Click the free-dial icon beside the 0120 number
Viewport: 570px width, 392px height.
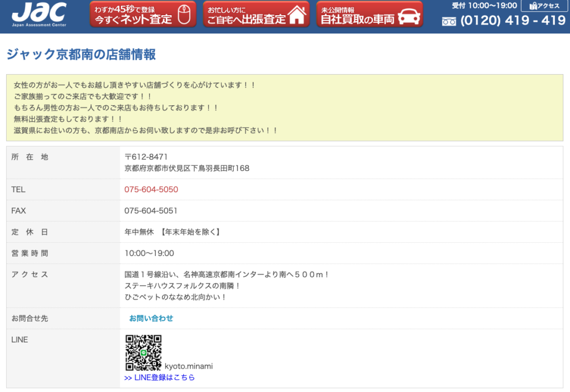pyautogui.click(x=449, y=21)
